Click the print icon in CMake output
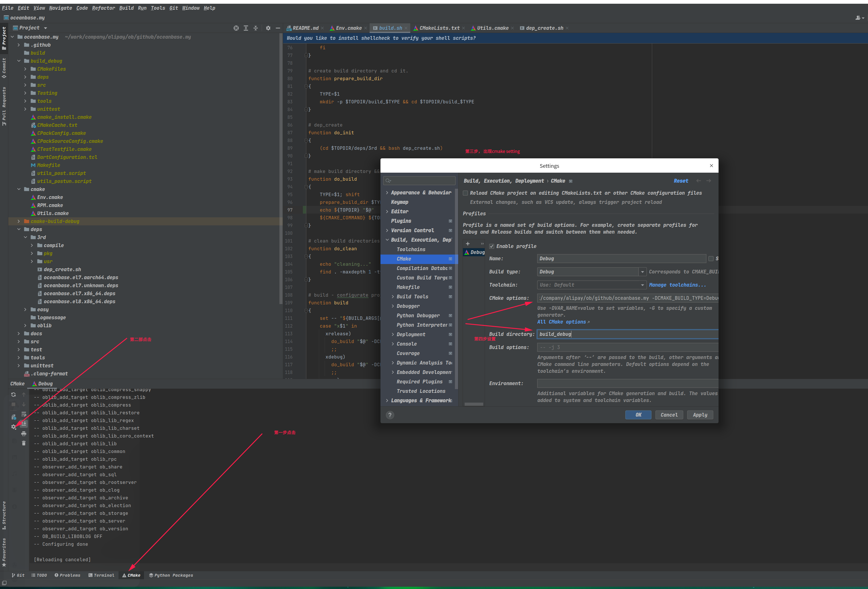The width and height of the screenshot is (868, 589). tap(23, 434)
